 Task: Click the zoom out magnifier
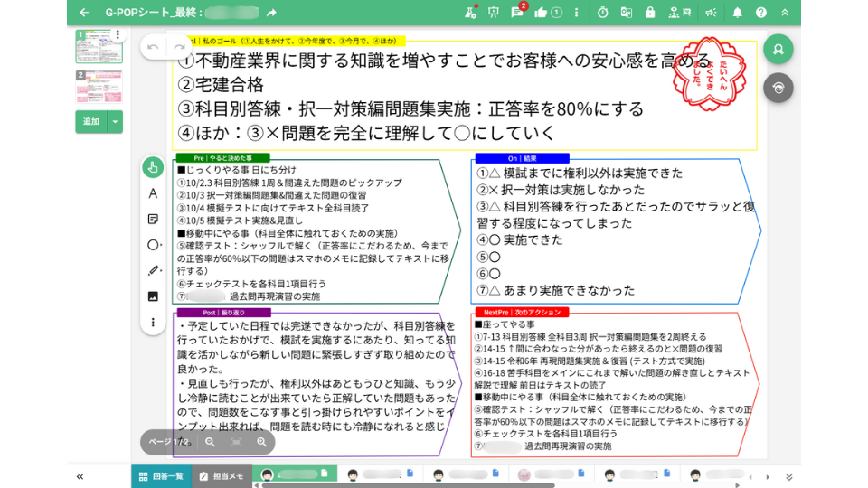tap(210, 442)
